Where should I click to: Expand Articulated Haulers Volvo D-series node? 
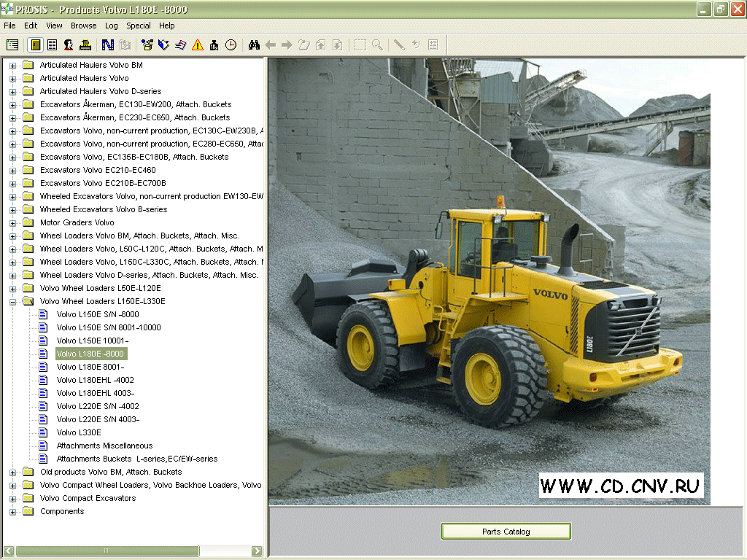point(13,92)
